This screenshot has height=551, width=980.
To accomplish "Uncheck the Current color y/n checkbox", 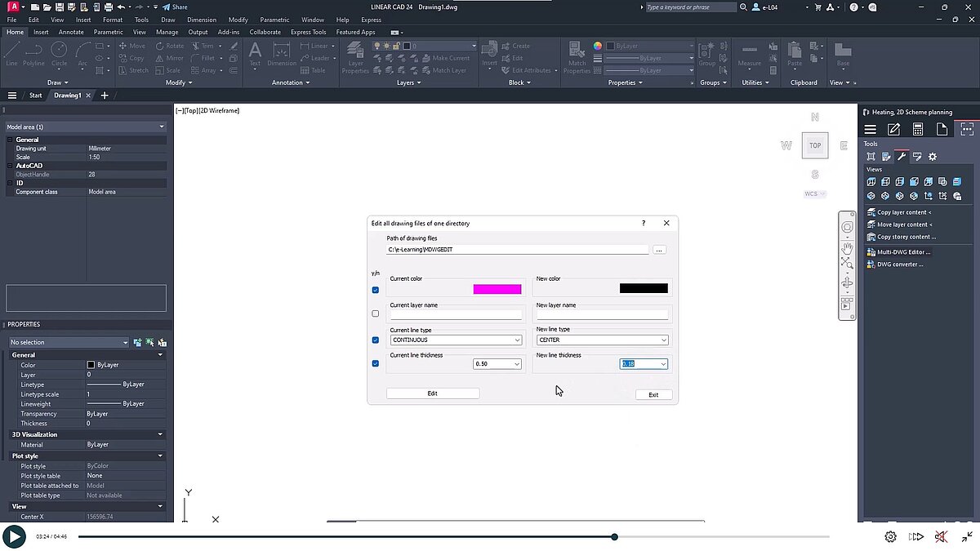I will (375, 290).
